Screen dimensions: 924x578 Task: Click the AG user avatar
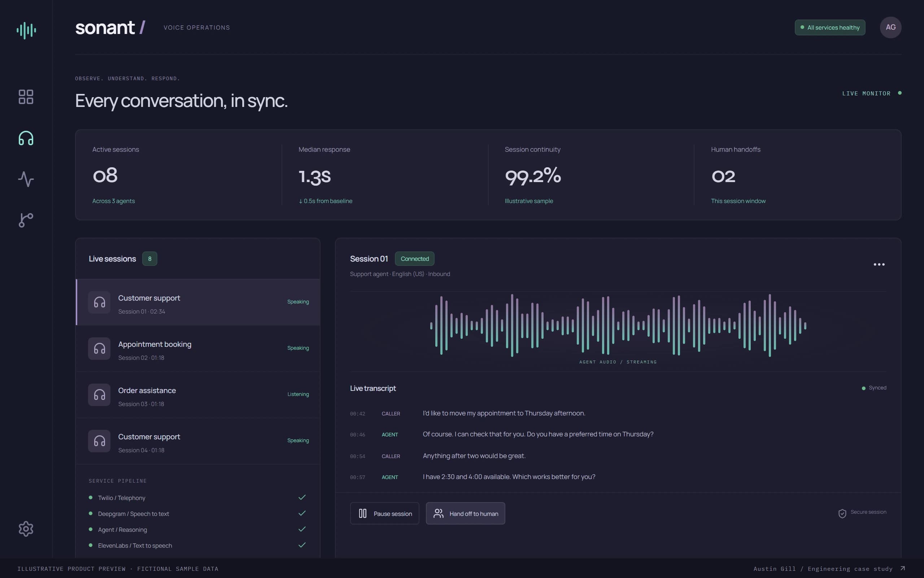(890, 27)
